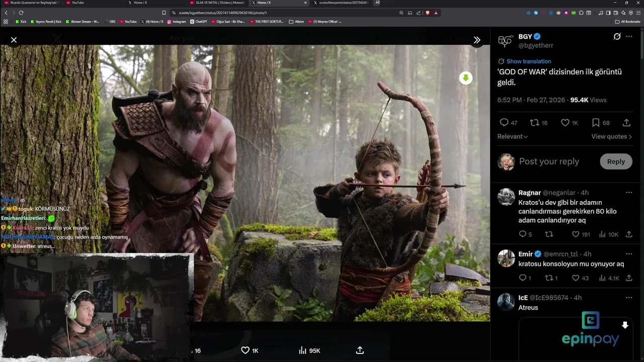Open Ragnar's profile avatar
The height and width of the screenshot is (362, 644).
pyautogui.click(x=506, y=197)
